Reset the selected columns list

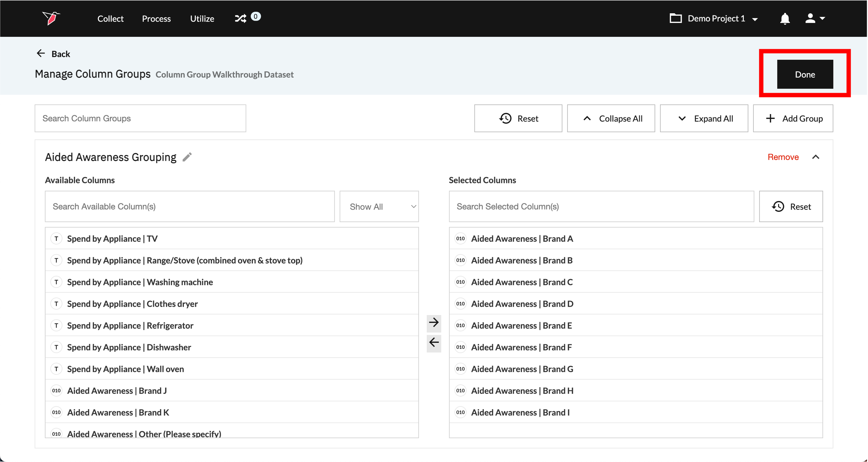[x=790, y=206]
